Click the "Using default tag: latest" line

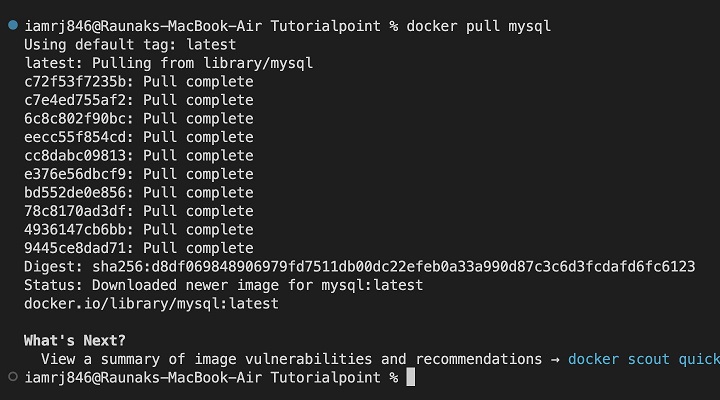tap(130, 45)
